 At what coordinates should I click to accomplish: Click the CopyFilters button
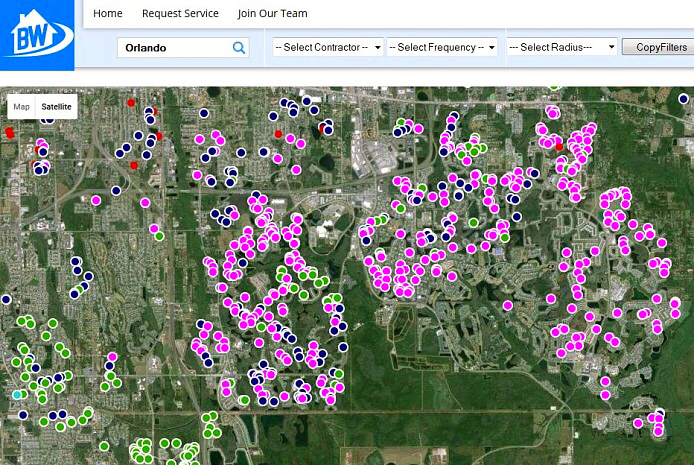tap(659, 47)
